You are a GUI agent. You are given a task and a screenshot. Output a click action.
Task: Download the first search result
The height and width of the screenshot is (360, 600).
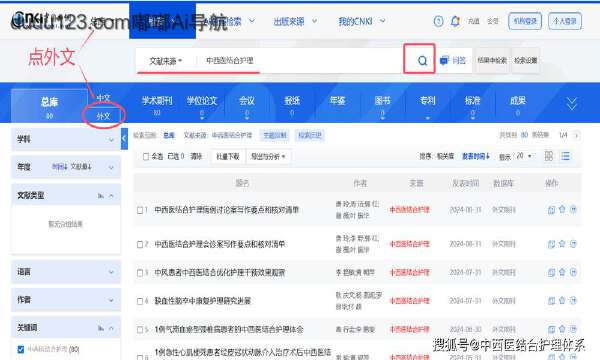pos(551,210)
